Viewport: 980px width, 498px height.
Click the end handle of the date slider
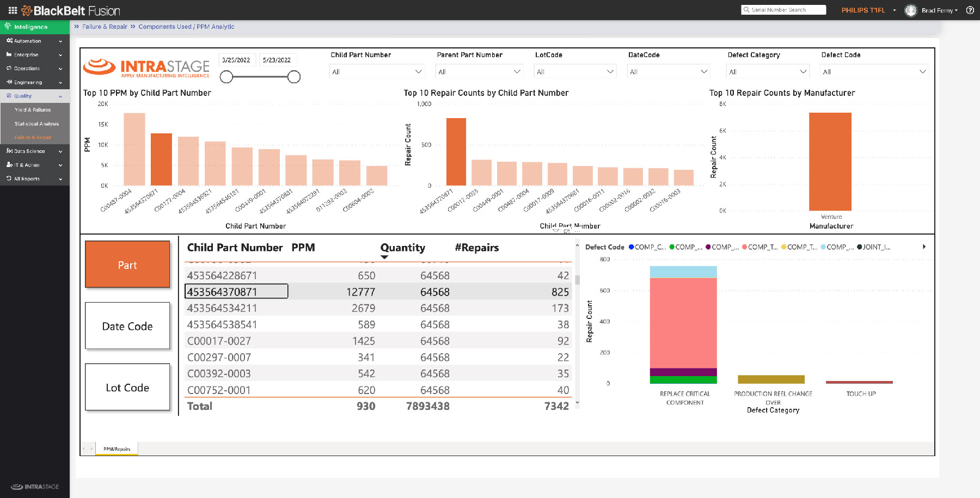click(x=294, y=77)
